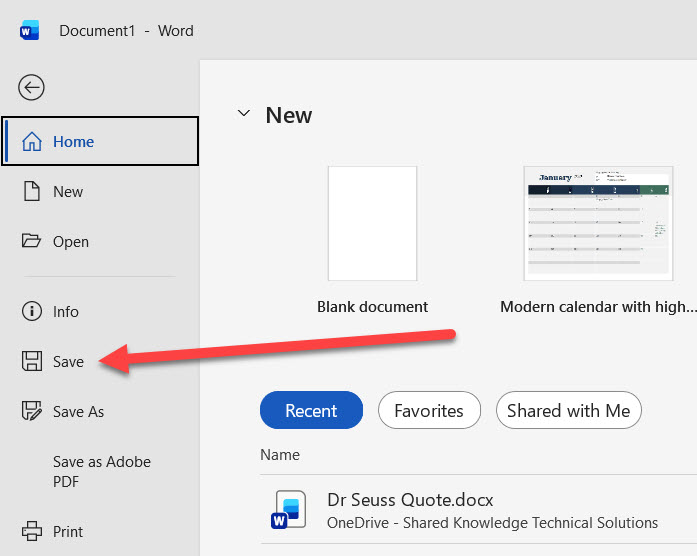The height and width of the screenshot is (556, 697).
Task: Switch to the Favorites tab
Action: (429, 410)
